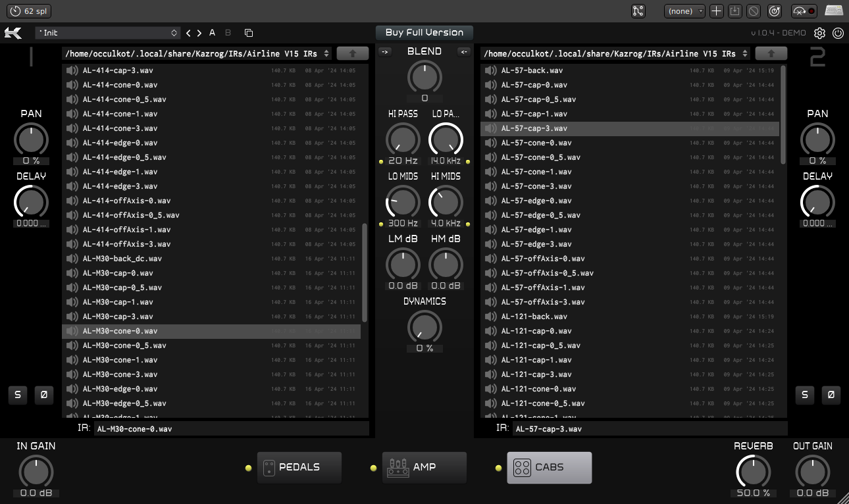Toggle the HI PASS filter enable LED
The image size is (849, 504).
pos(381,161)
